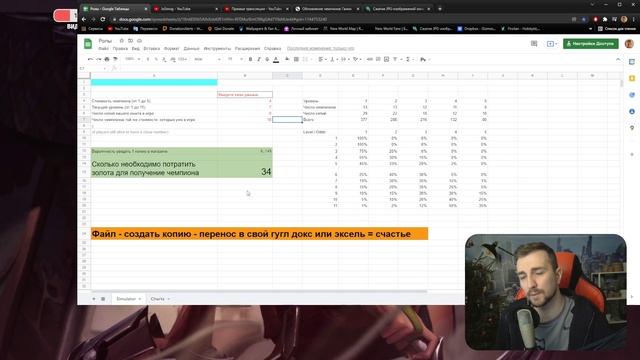Open the font family dropdown
This screenshot has height=360, width=640.
click(207, 60)
